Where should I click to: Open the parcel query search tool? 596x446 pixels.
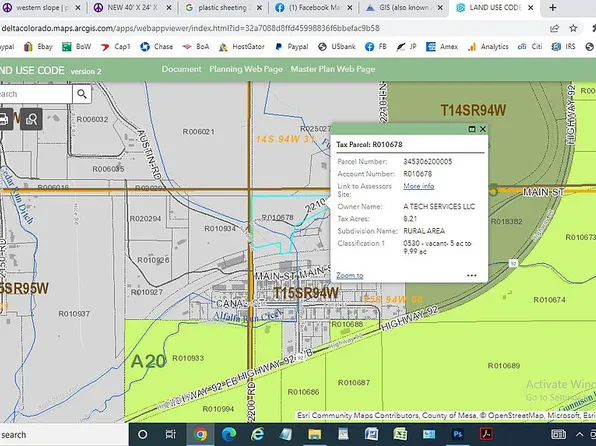point(31,119)
